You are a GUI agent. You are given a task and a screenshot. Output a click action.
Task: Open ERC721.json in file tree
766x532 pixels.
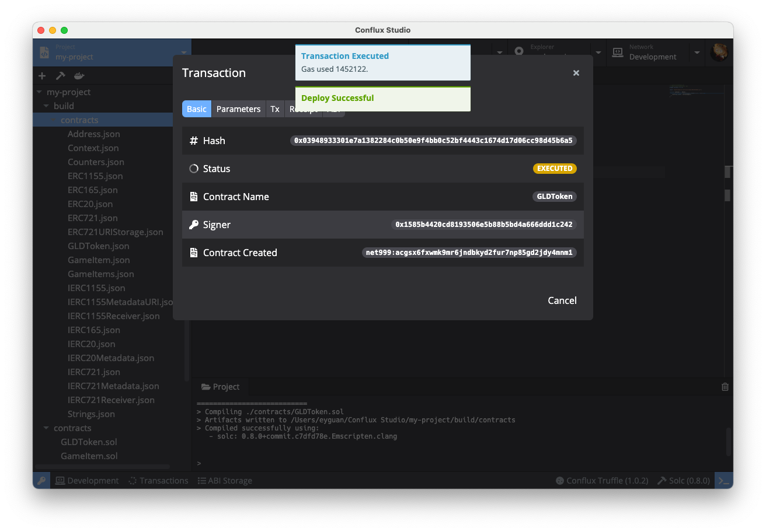[x=92, y=218]
